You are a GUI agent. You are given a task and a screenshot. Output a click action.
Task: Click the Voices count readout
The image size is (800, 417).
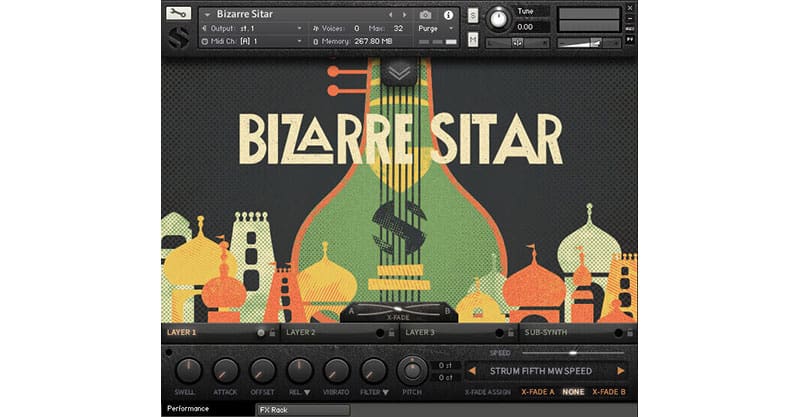[x=357, y=29]
